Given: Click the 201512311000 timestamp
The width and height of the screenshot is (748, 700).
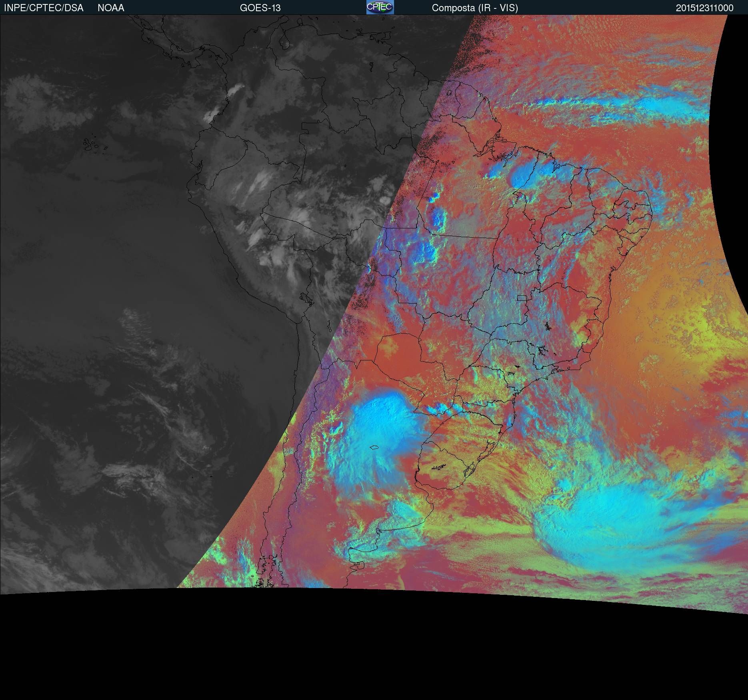Looking at the screenshot, I should point(704,8).
